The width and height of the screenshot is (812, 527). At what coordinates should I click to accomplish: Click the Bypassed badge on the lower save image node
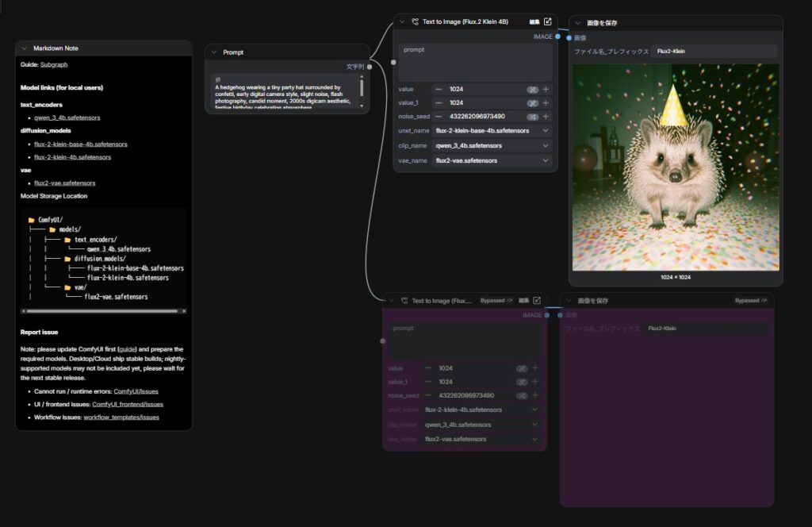tap(750, 301)
